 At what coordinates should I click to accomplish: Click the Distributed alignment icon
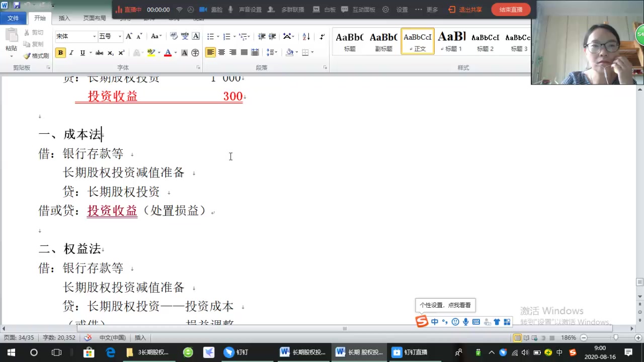coord(255,52)
